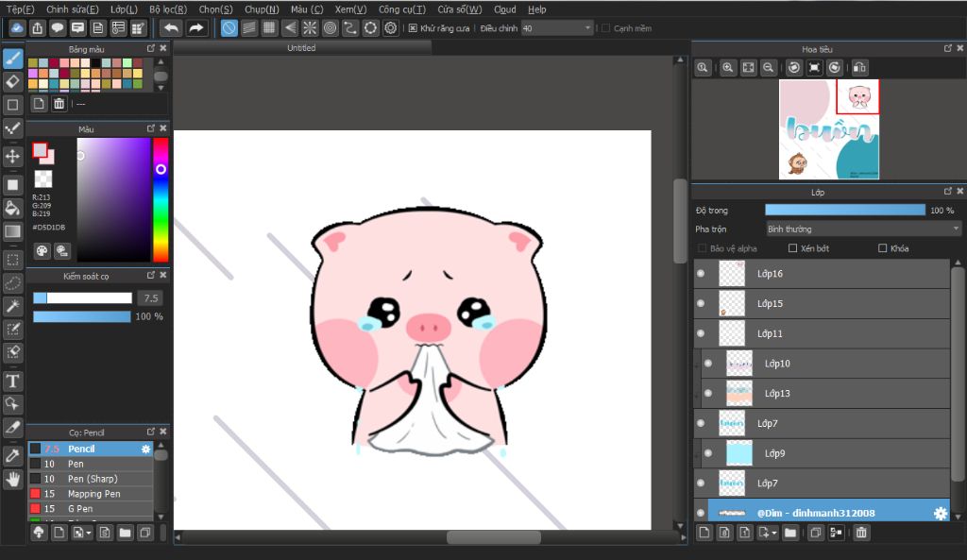Select the Pen (Sharp) brush

[91, 479]
